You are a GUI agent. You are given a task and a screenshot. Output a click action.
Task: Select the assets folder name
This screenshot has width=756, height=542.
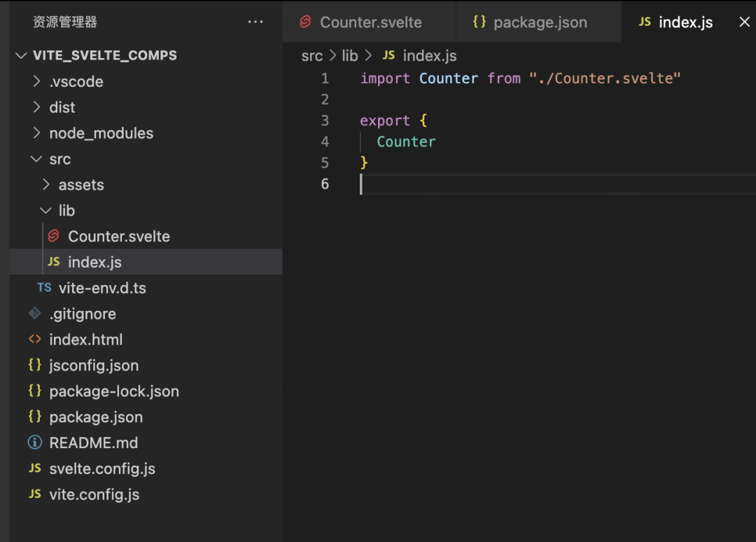[x=81, y=185]
